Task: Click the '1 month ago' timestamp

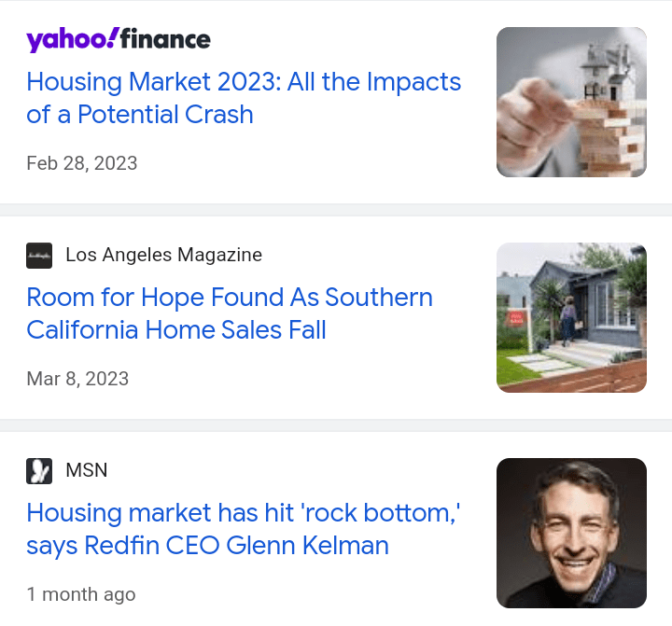Action: [81, 594]
